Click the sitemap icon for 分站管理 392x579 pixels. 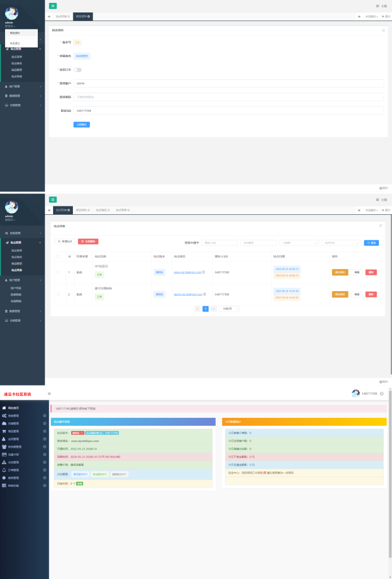click(x=4, y=462)
